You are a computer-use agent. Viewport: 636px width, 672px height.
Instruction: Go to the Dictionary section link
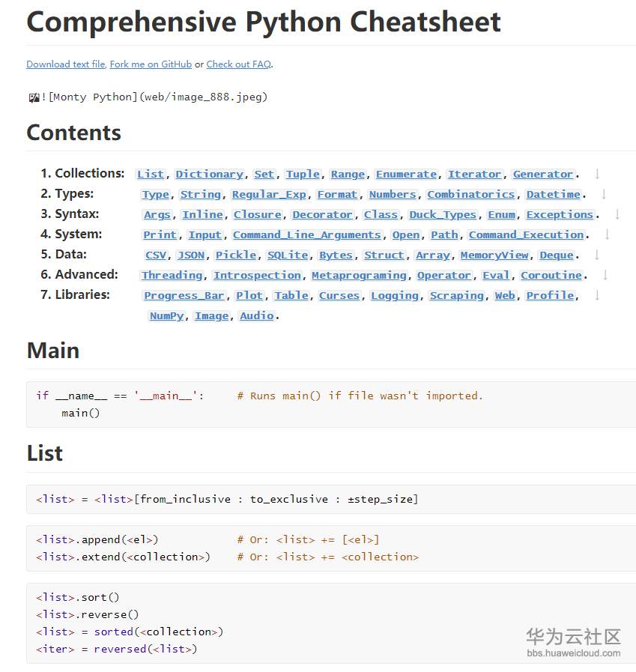[209, 175]
